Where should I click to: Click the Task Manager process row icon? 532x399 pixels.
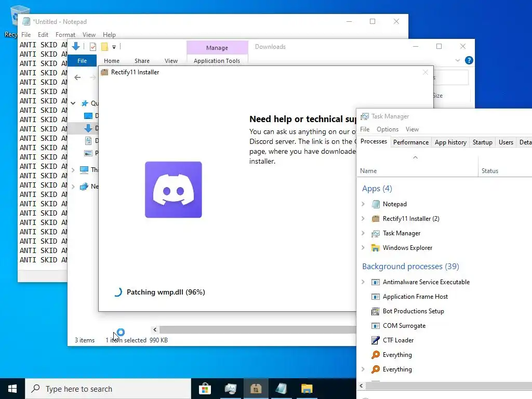(x=376, y=233)
